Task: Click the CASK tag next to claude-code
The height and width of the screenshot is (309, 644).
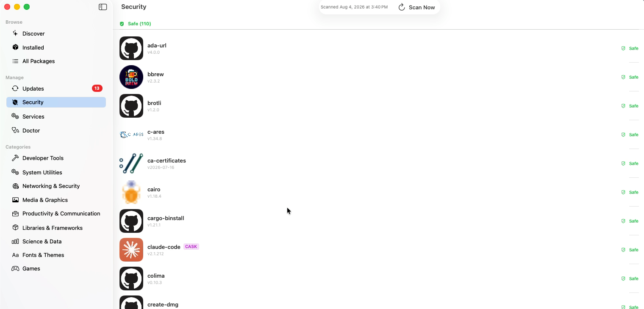Action: 191,247
